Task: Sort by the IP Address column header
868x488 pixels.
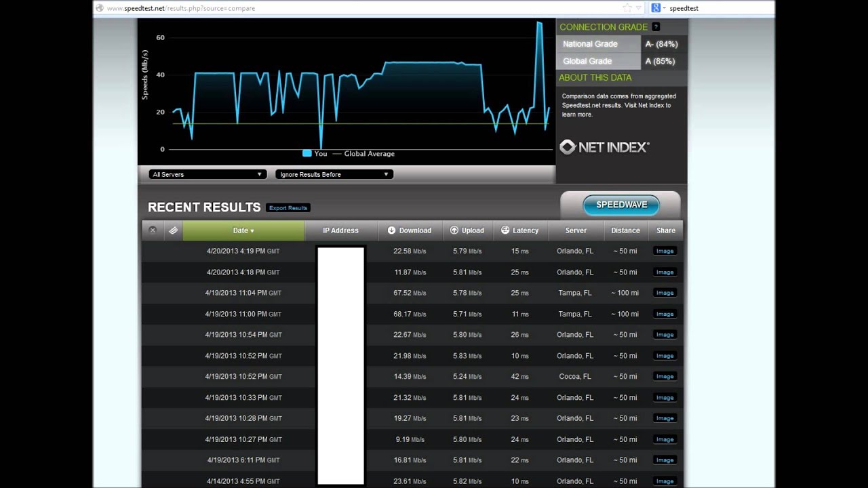Action: (x=340, y=230)
